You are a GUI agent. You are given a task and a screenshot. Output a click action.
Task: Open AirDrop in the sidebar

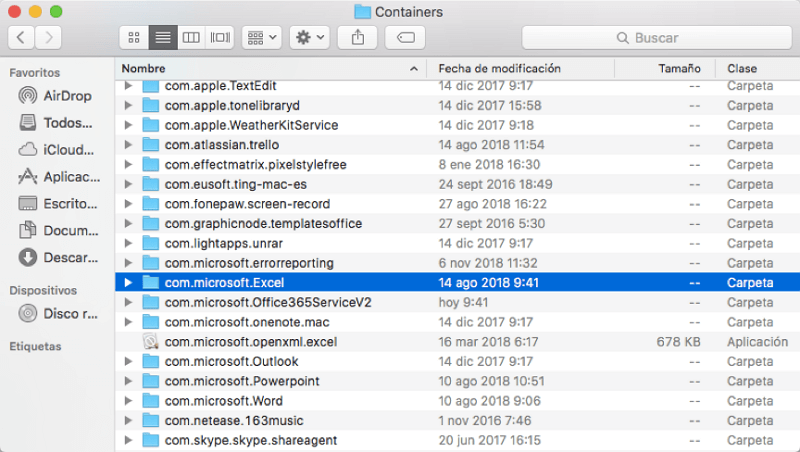55,96
